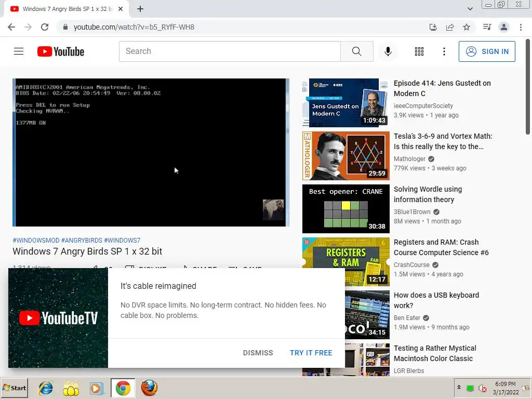Click the LGR Blerbs channel name
532x399 pixels.
(409, 371)
